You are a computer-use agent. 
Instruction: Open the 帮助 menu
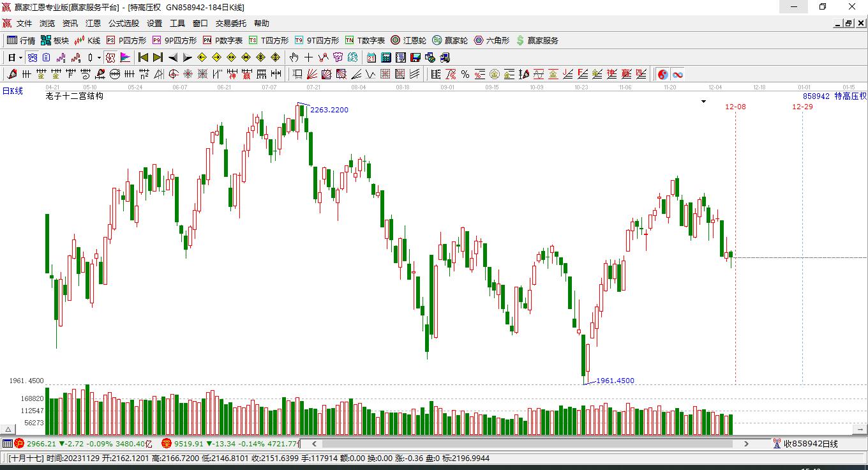[262, 24]
